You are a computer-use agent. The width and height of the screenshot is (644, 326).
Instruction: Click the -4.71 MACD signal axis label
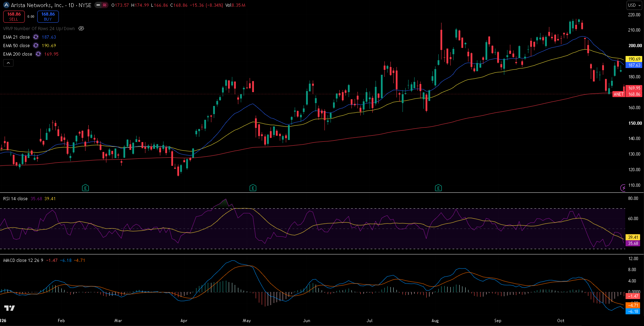pyautogui.click(x=633, y=305)
